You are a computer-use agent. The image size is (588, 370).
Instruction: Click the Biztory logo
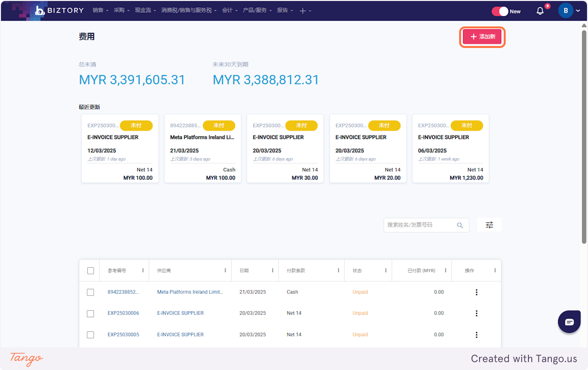point(59,10)
